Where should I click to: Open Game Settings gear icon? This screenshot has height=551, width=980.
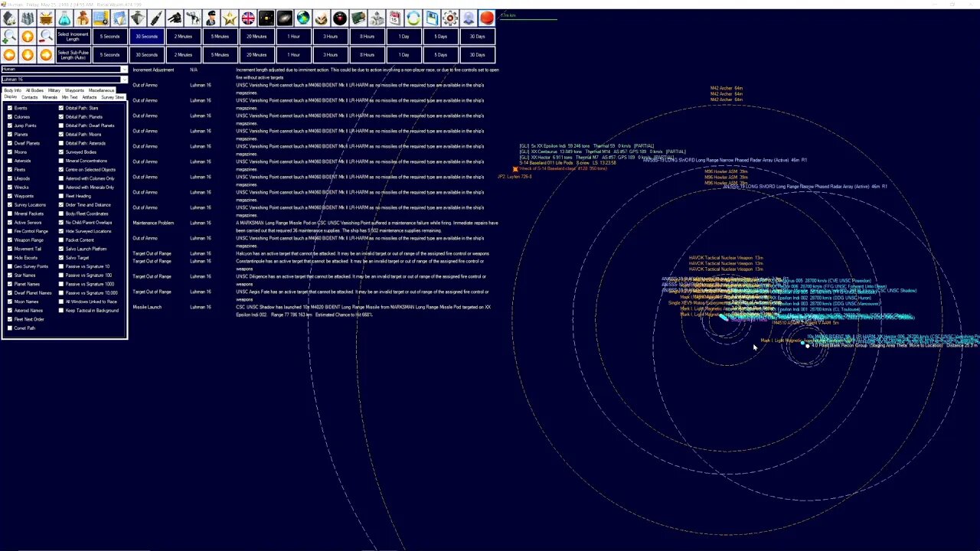coord(450,18)
